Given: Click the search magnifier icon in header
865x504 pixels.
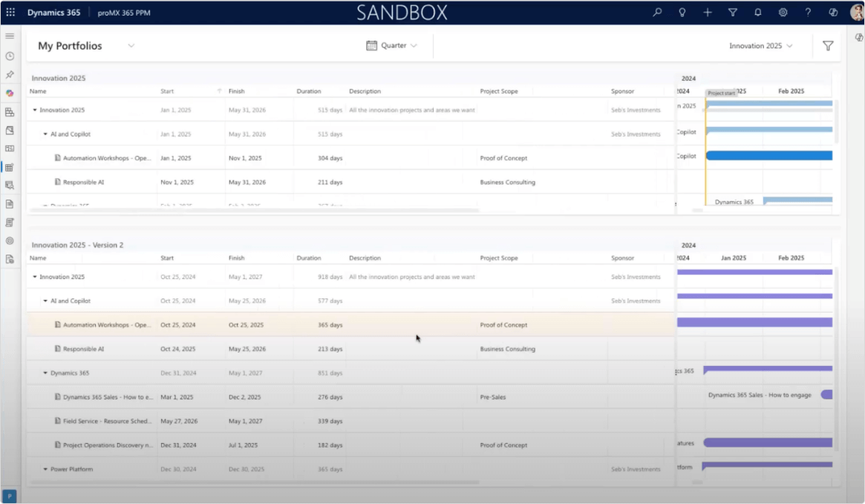Looking at the screenshot, I should click(x=657, y=13).
